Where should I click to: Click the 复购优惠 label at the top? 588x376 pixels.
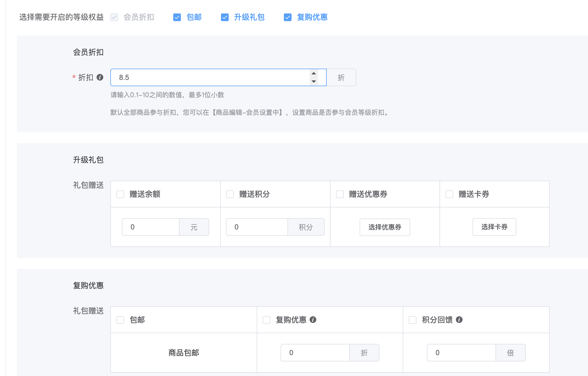coord(312,17)
